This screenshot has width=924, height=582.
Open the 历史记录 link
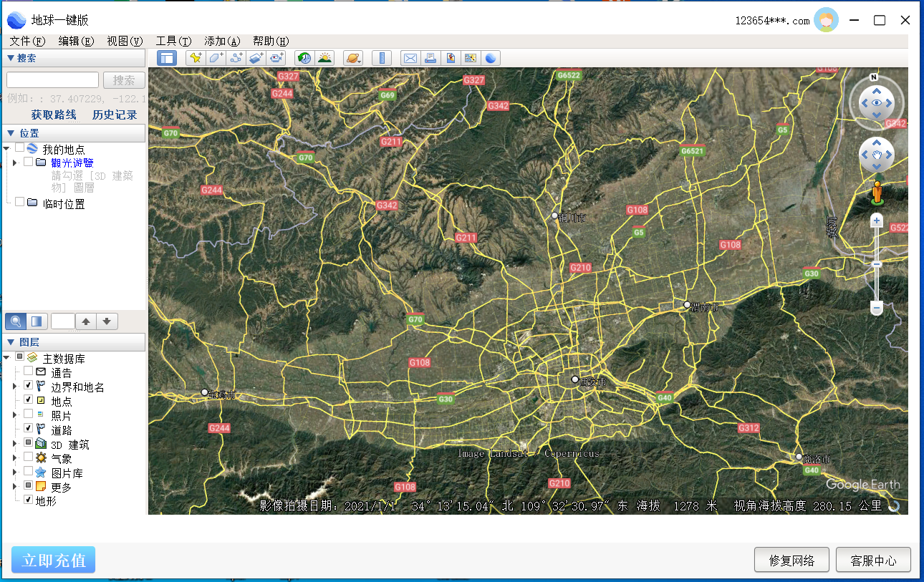(115, 115)
